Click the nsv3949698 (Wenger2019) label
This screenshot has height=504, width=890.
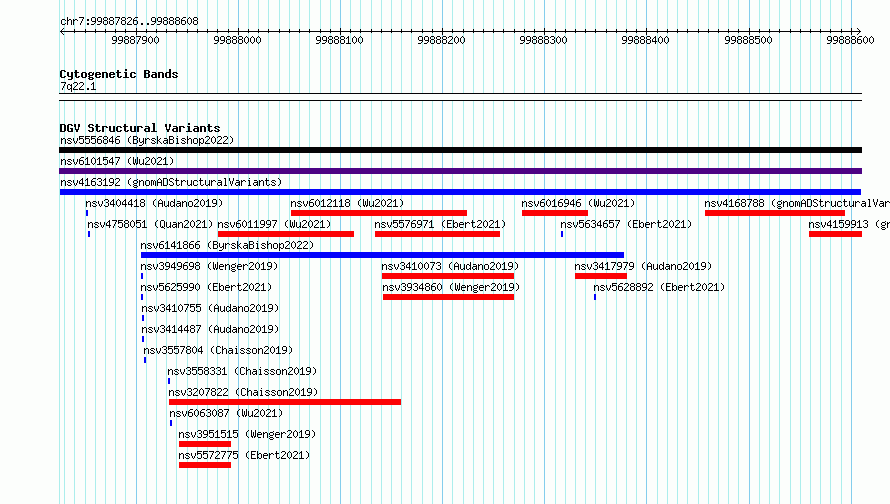[x=209, y=266]
